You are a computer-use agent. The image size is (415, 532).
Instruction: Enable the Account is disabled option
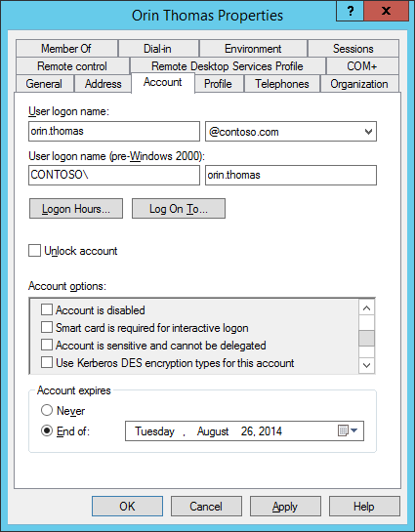(47, 309)
